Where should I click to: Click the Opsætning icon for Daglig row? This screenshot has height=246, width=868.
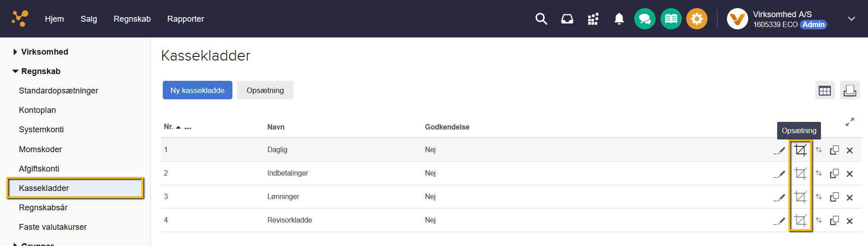coord(800,150)
